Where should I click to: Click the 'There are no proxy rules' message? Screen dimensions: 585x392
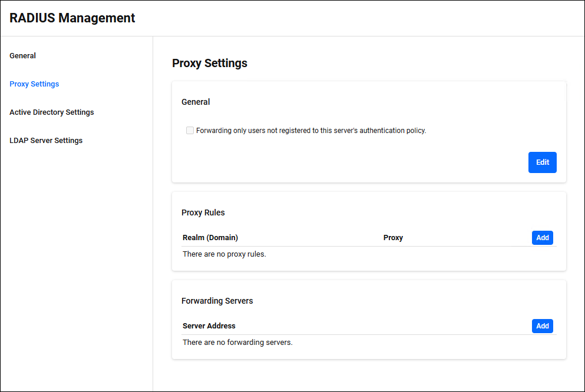pos(224,254)
